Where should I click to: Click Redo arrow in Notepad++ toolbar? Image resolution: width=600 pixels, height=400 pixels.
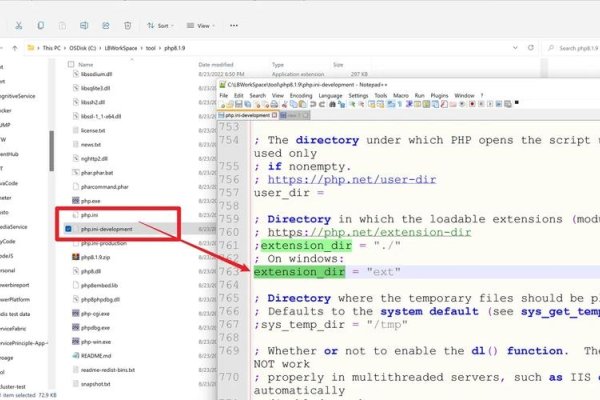pyautogui.click(x=322, y=104)
